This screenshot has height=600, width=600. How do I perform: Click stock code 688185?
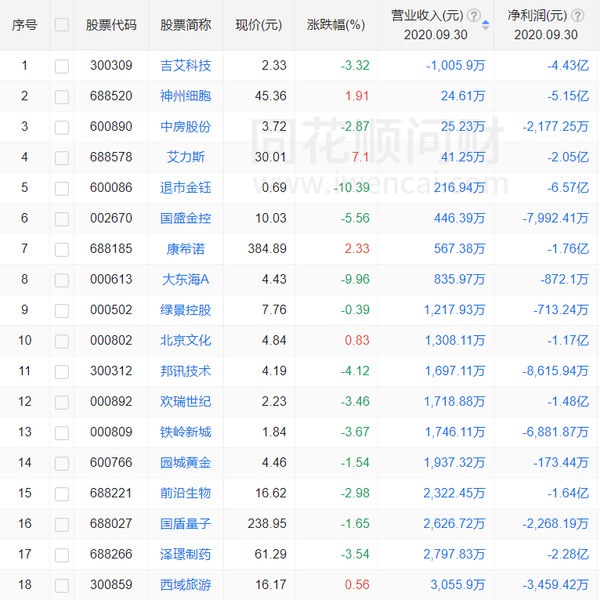(x=111, y=249)
